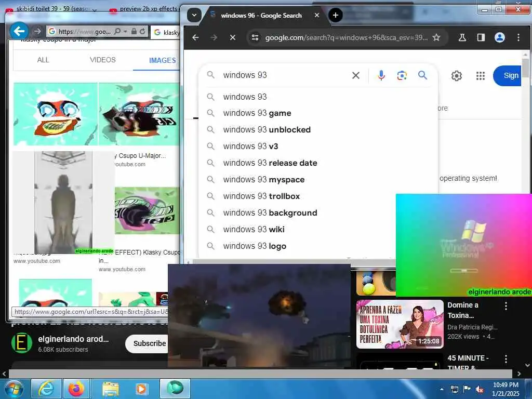
Task: Open Windows Start menu orb
Action: pos(14,389)
